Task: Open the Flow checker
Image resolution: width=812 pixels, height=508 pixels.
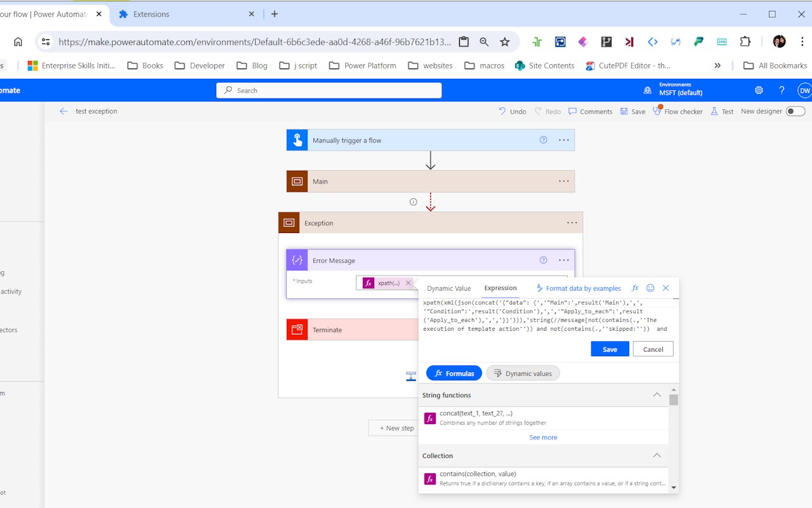Action: [678, 111]
